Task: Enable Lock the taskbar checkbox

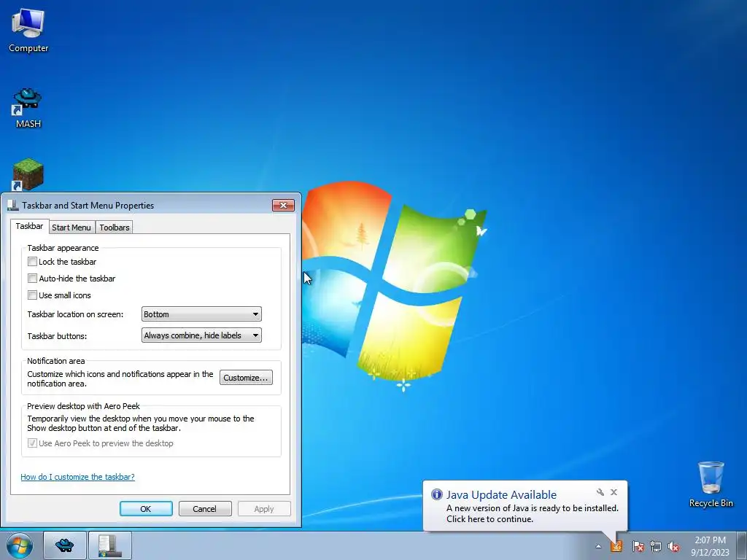Action: click(32, 262)
